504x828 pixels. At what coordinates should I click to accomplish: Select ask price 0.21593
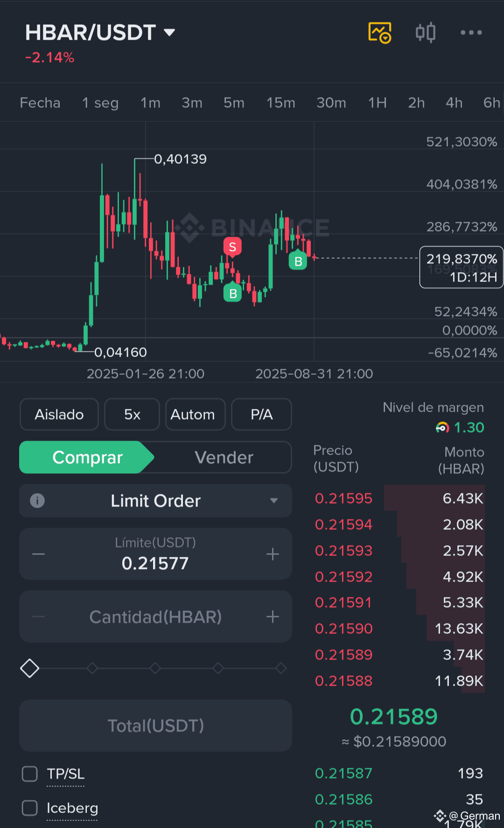point(343,550)
